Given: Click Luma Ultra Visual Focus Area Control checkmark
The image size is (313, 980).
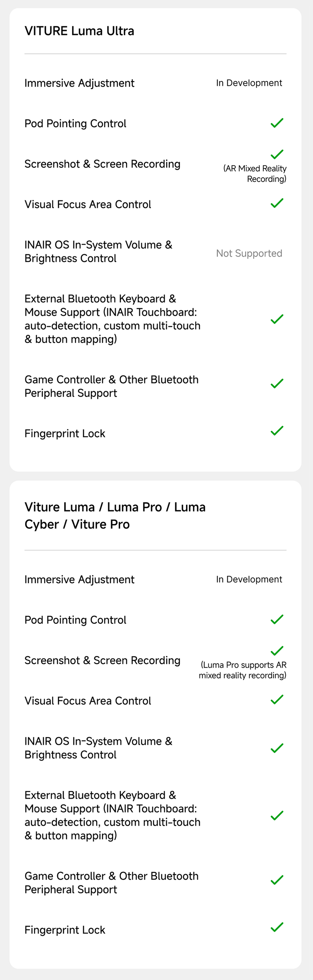Looking at the screenshot, I should tap(277, 203).
